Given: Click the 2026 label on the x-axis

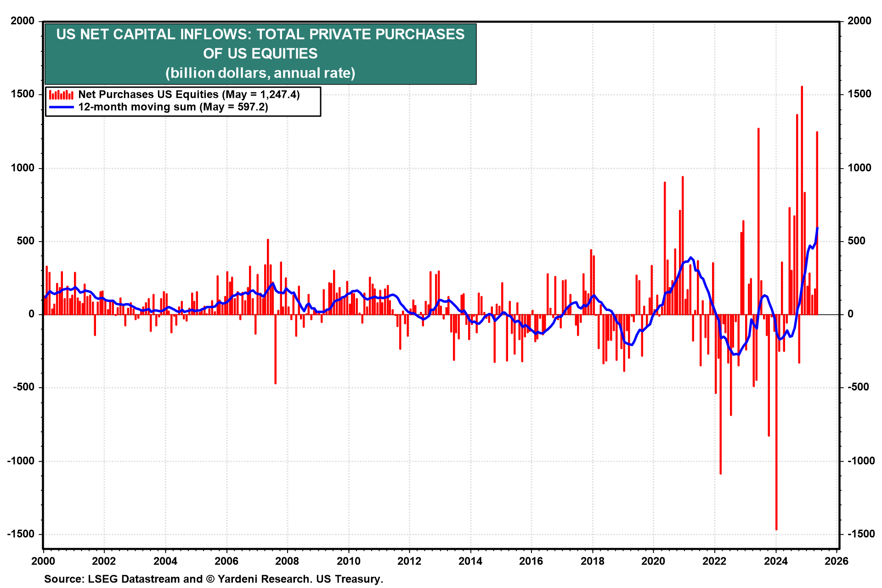Looking at the screenshot, I should 837,561.
